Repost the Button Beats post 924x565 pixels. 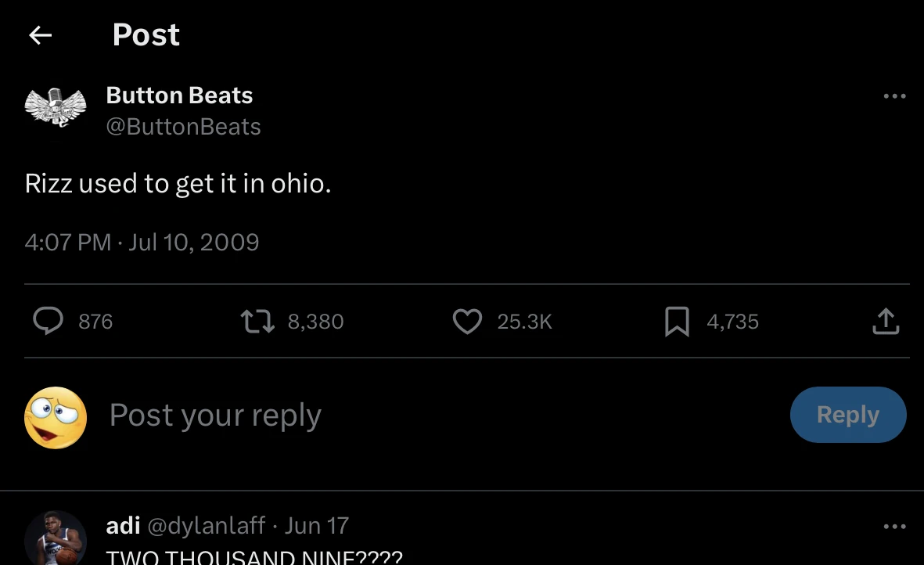257,321
